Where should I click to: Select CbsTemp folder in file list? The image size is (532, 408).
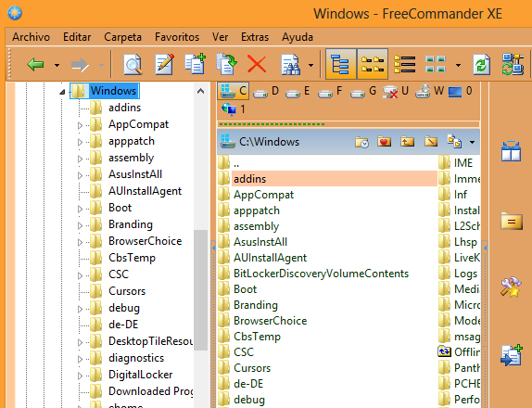click(257, 337)
